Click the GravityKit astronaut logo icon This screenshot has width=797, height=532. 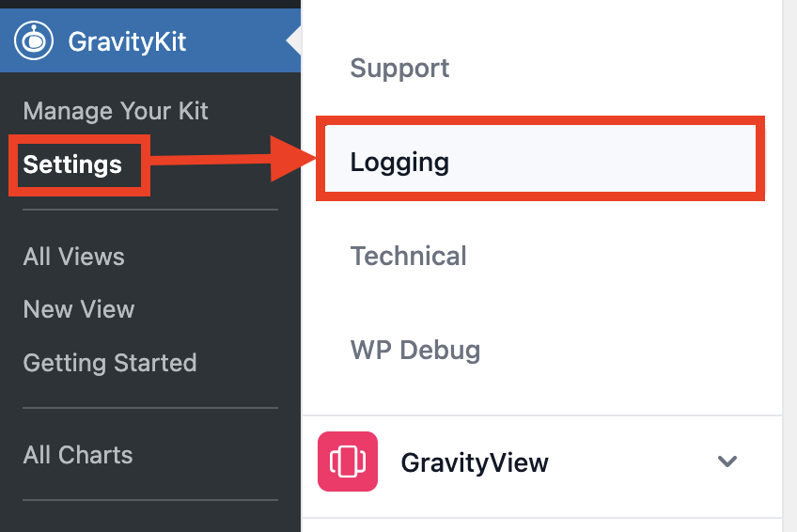[35, 41]
